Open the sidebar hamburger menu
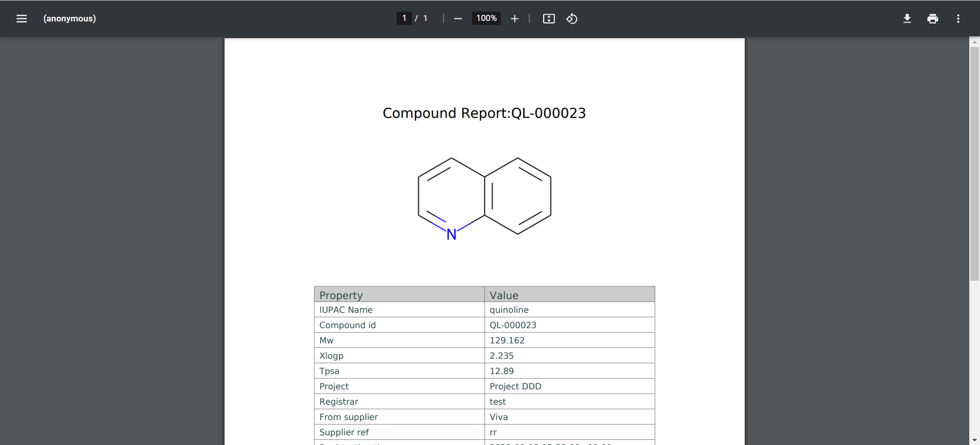Viewport: 980px width, 445px height. click(x=21, y=18)
